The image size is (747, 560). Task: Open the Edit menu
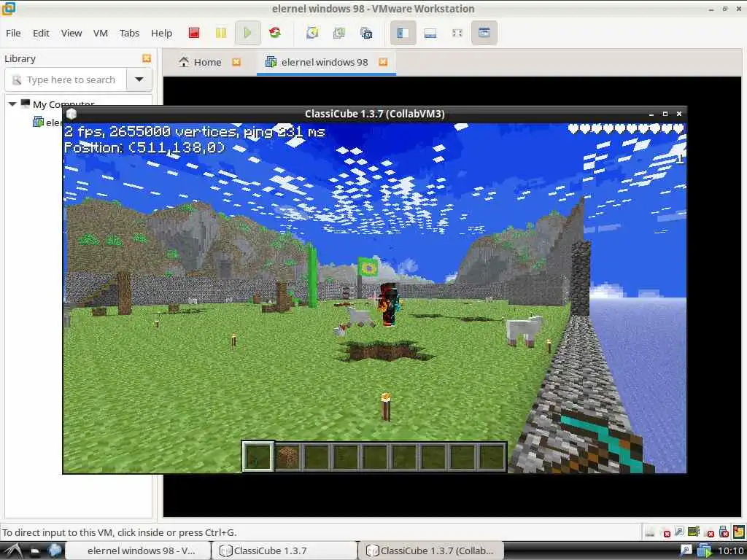tap(41, 33)
